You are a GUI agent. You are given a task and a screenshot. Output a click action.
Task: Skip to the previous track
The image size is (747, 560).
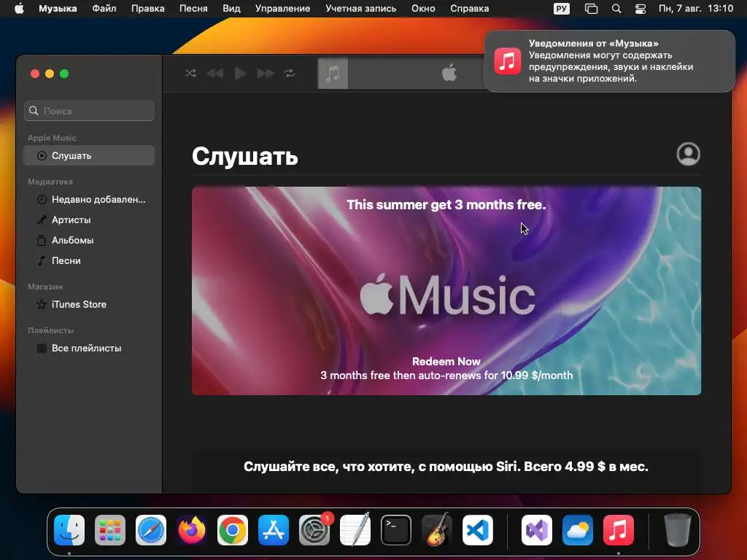215,74
